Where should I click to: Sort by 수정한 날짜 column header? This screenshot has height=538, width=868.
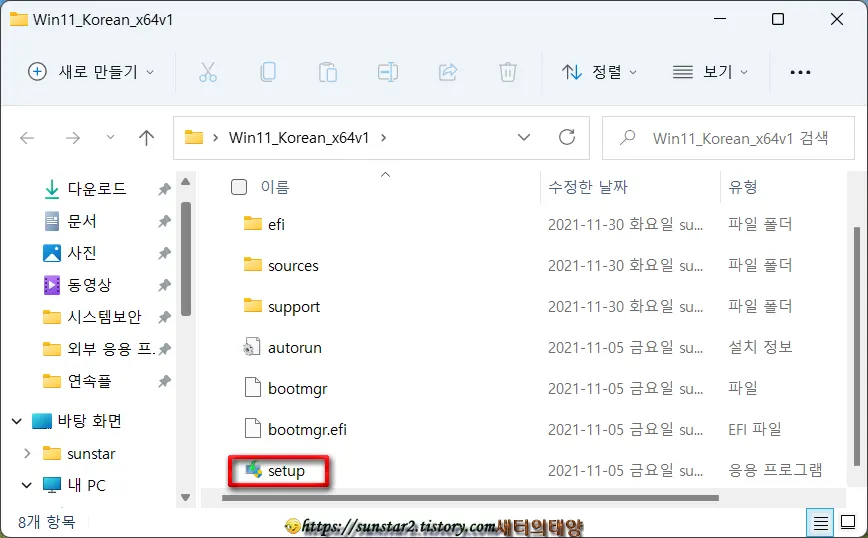(x=588, y=187)
